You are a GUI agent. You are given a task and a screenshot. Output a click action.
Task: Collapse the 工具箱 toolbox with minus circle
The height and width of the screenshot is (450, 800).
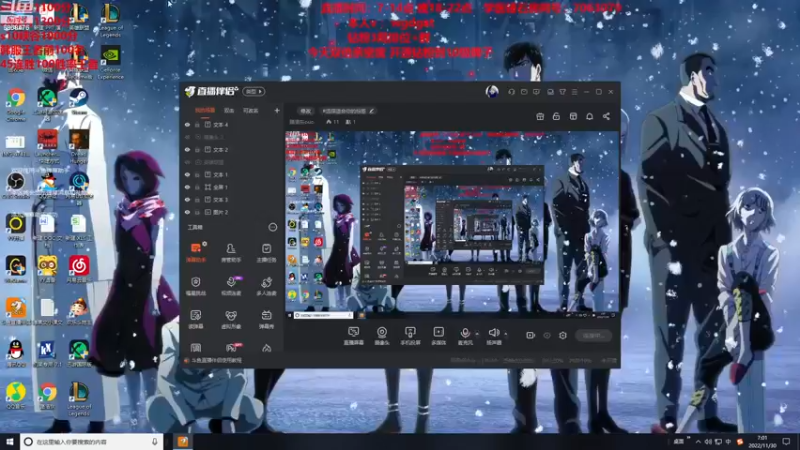(x=272, y=227)
